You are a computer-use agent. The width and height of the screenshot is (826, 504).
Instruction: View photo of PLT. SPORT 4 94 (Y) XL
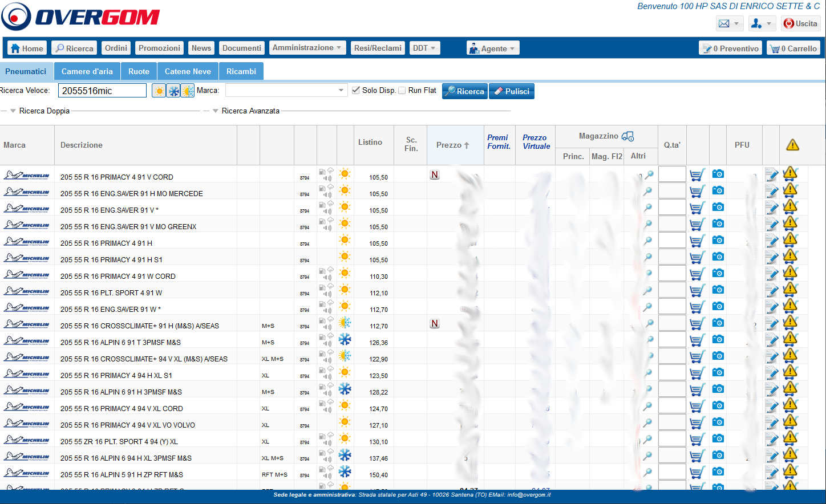(718, 438)
